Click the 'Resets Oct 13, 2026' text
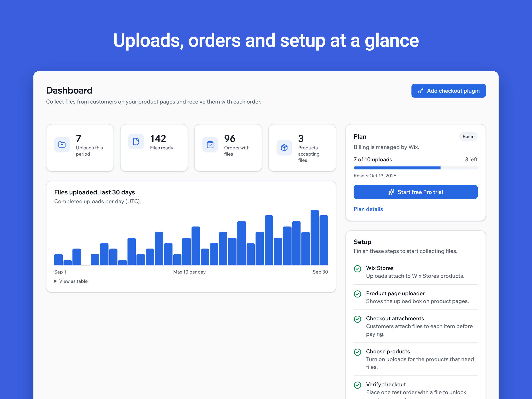The image size is (532, 399). click(375, 176)
